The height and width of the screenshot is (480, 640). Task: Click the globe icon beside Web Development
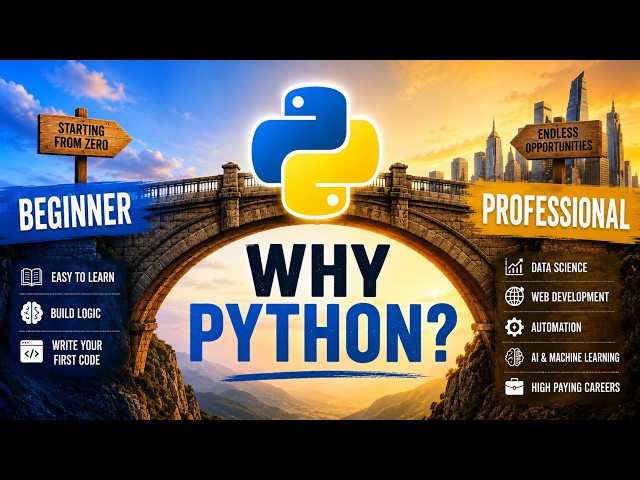click(x=514, y=296)
